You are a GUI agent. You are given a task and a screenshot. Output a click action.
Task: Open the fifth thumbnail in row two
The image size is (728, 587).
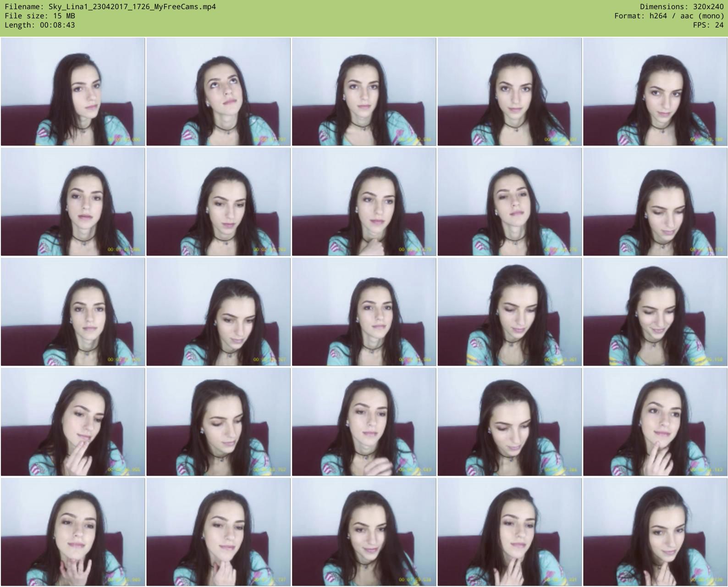point(655,202)
